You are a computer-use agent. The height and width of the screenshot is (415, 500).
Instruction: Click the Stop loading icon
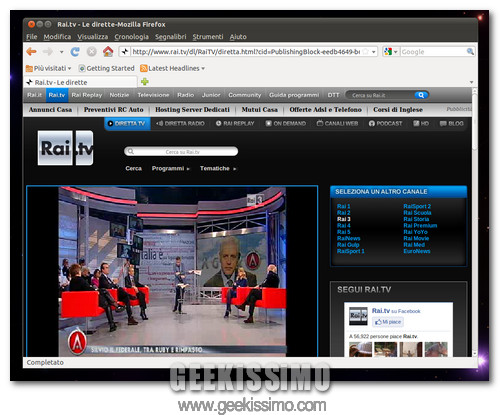pos(92,52)
